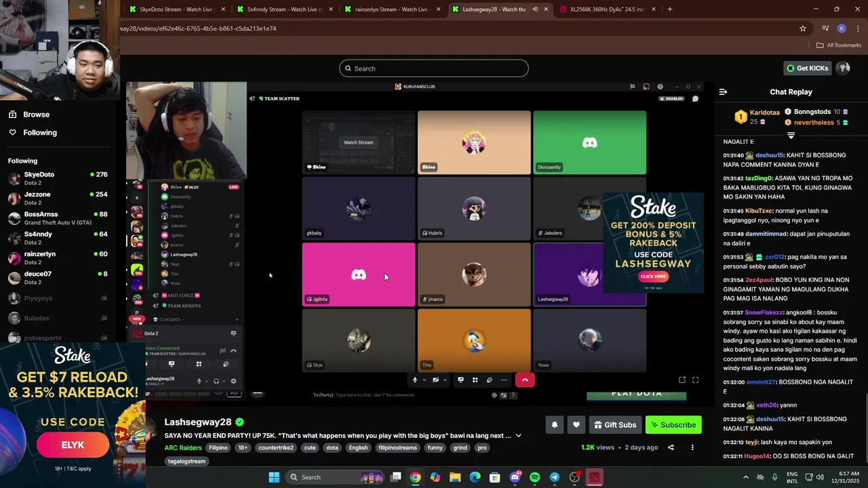Click the pop-out icon in Discord call
Viewport: 868px width, 488px height.
[x=682, y=380]
